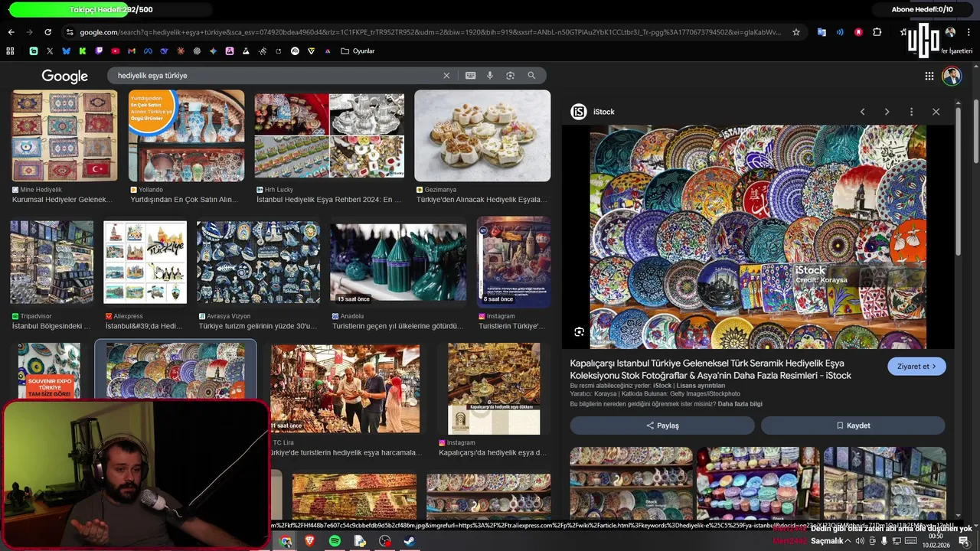Click the Ziyaret et button
Viewport: 980px width, 551px height.
(916, 367)
